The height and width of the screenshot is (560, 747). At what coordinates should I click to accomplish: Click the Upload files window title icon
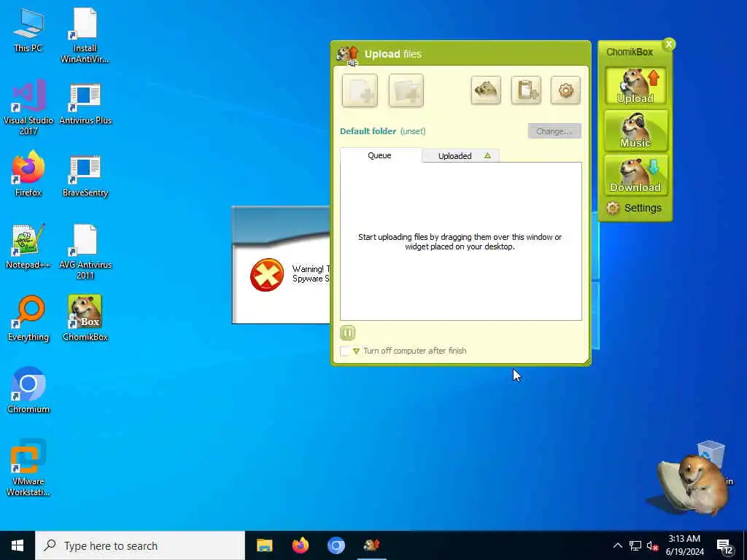[x=348, y=55]
